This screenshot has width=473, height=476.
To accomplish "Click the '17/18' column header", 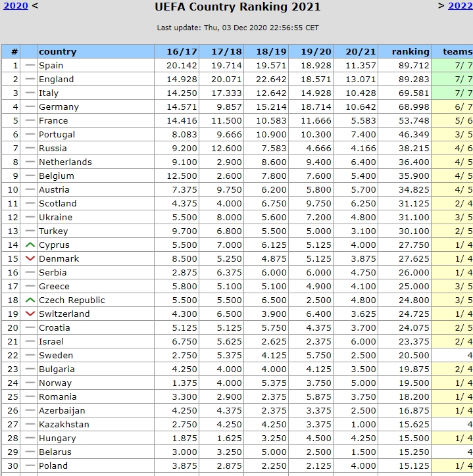I will 222,51.
